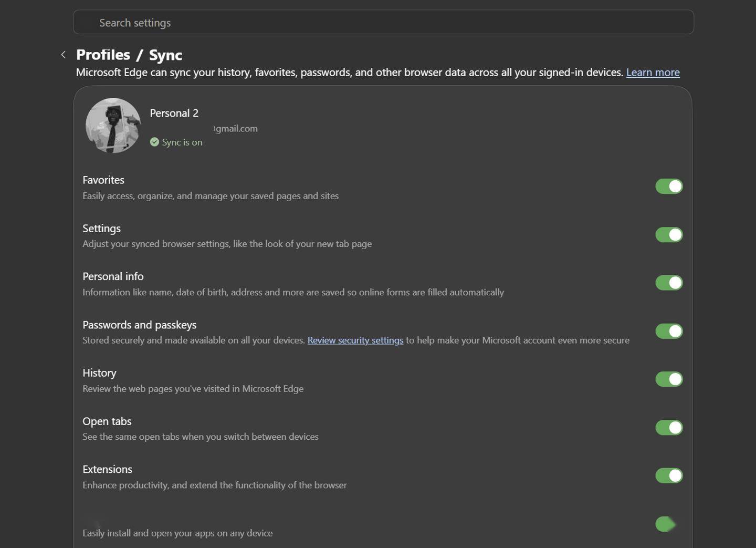Click the Sync is on status text

182,142
